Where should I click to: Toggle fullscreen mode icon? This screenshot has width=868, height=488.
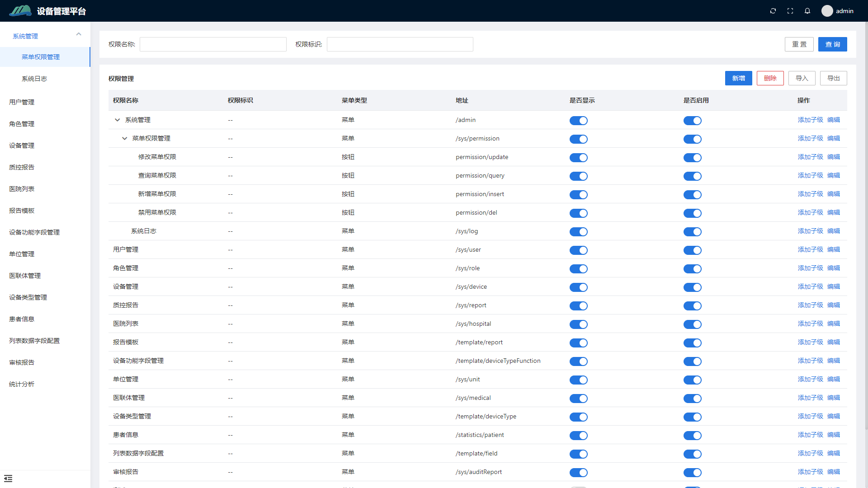[790, 11]
